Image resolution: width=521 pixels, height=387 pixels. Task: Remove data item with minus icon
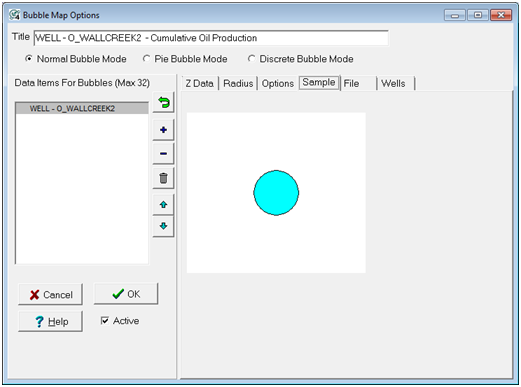click(163, 154)
